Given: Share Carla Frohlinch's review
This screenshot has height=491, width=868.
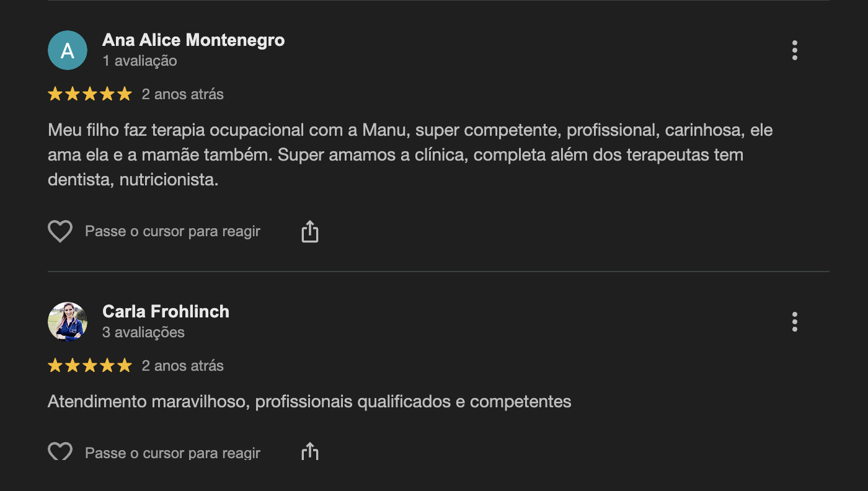Looking at the screenshot, I should 309,451.
